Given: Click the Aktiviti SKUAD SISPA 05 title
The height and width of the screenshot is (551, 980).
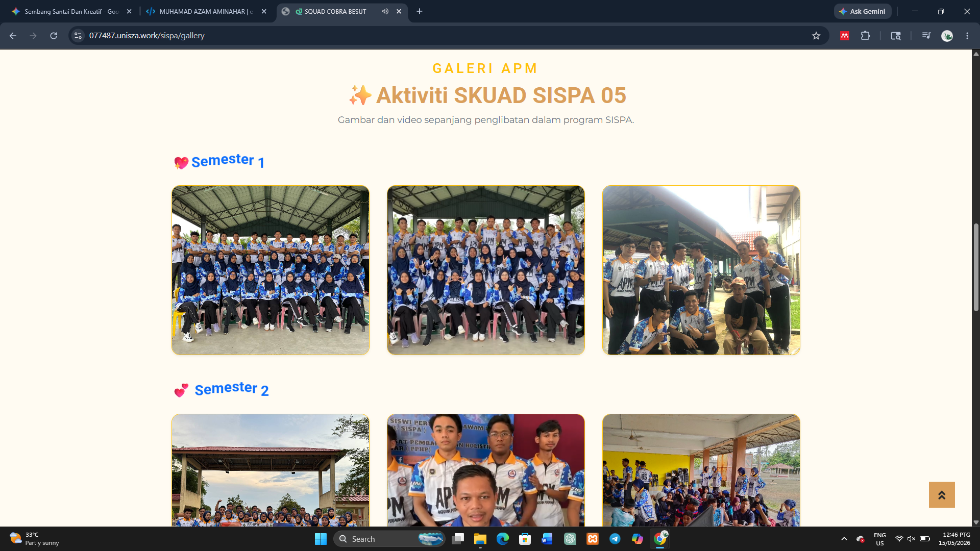Looking at the screenshot, I should [x=487, y=95].
